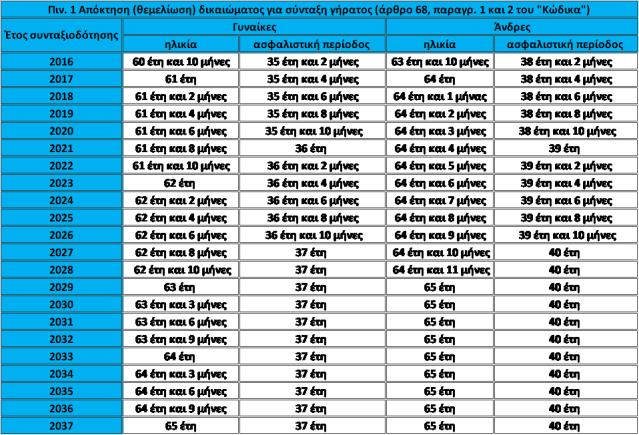This screenshot has width=639, height=435.
Task: Click the Γυναίκες group header
Action: [x=254, y=27]
